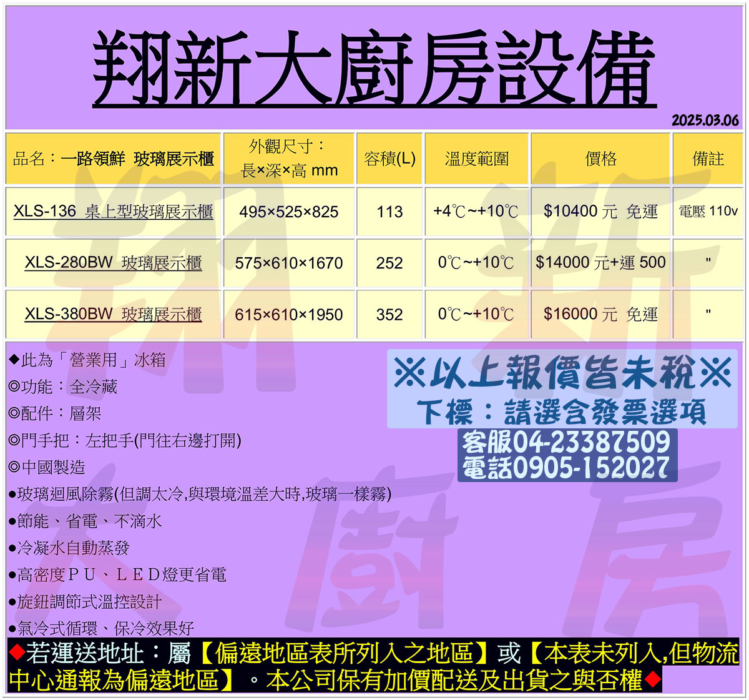Image resolution: width=749 pixels, height=700 pixels.
Task: Click the line 節能、省電、不滴水
Action: 86,521
